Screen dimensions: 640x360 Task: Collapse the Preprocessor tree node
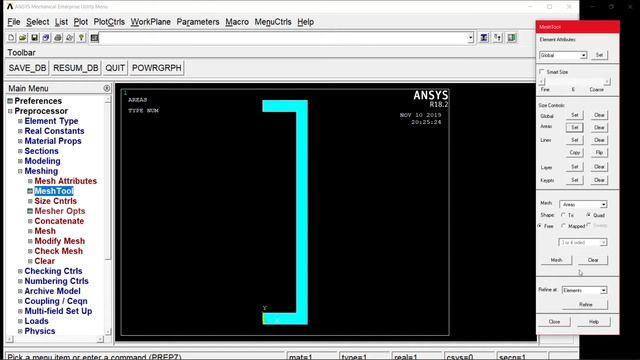pyautogui.click(x=10, y=111)
